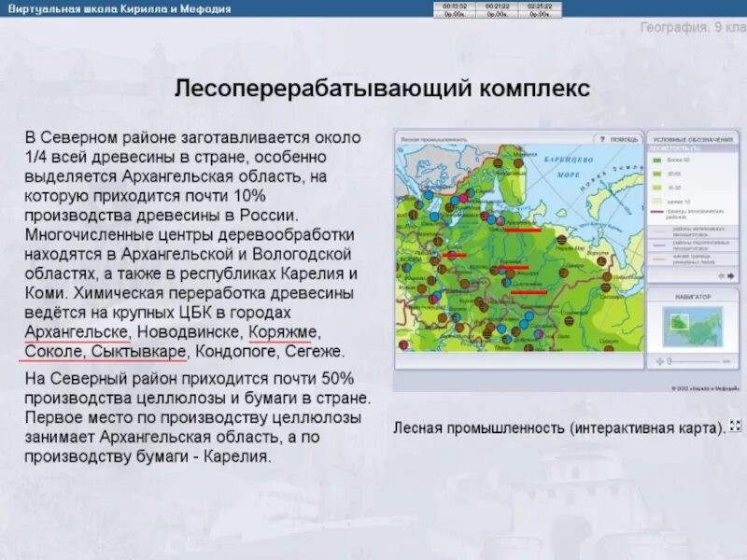Open the ПОМОЩЬ help button on the map
747x560 pixels.
click(x=618, y=139)
